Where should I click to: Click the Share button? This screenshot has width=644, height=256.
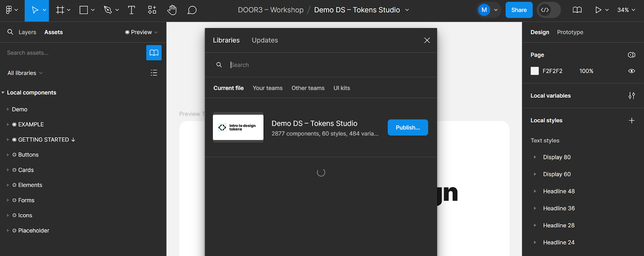(519, 10)
